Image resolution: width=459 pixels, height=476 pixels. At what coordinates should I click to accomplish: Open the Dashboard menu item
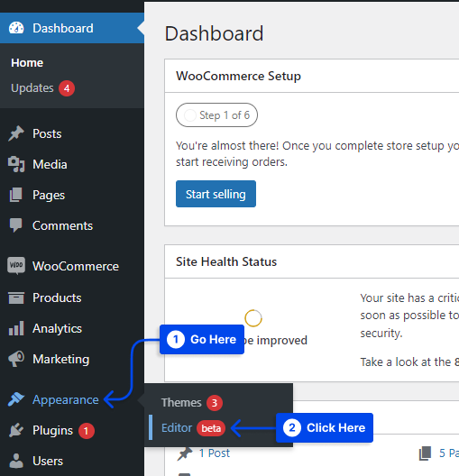(x=72, y=28)
